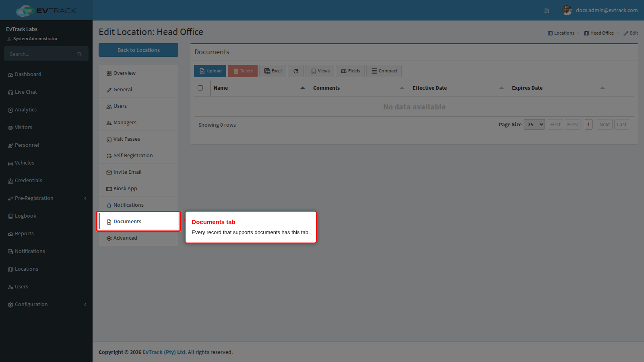Click the search magnifier icon in sidebar
Image resolution: width=644 pixels, height=362 pixels.
tap(80, 54)
